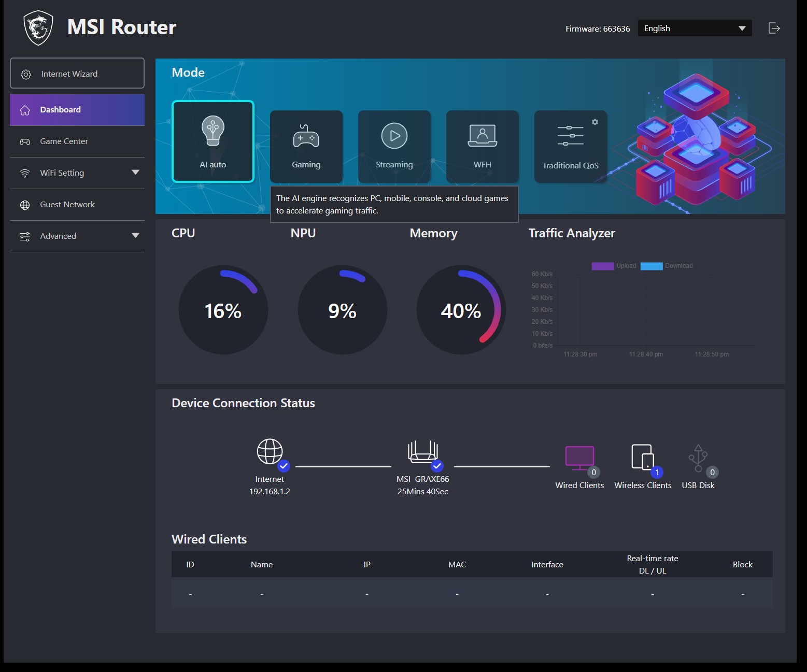Open settings gear on Traditional QoS
Image resolution: width=807 pixels, height=672 pixels.
point(595,122)
